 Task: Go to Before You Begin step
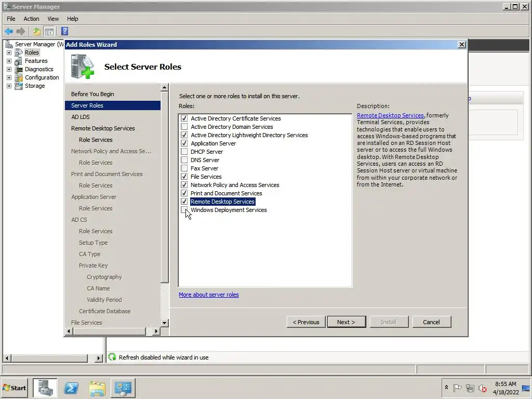(92, 94)
